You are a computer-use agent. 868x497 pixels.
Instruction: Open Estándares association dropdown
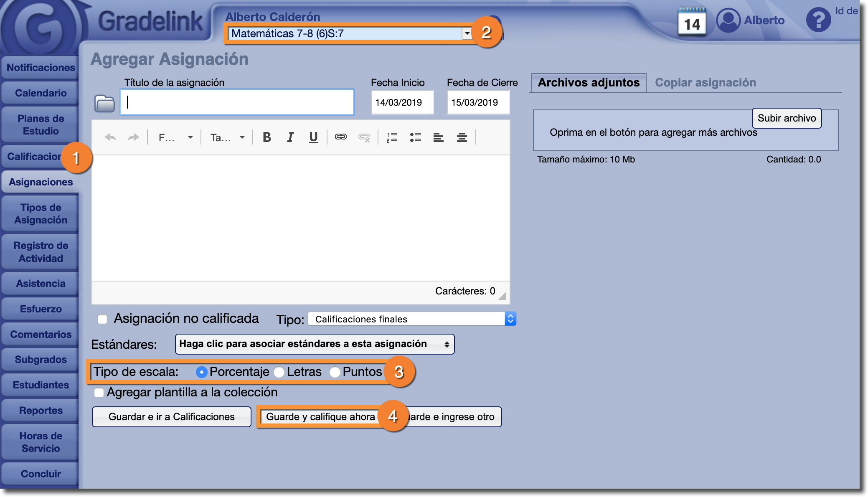315,344
